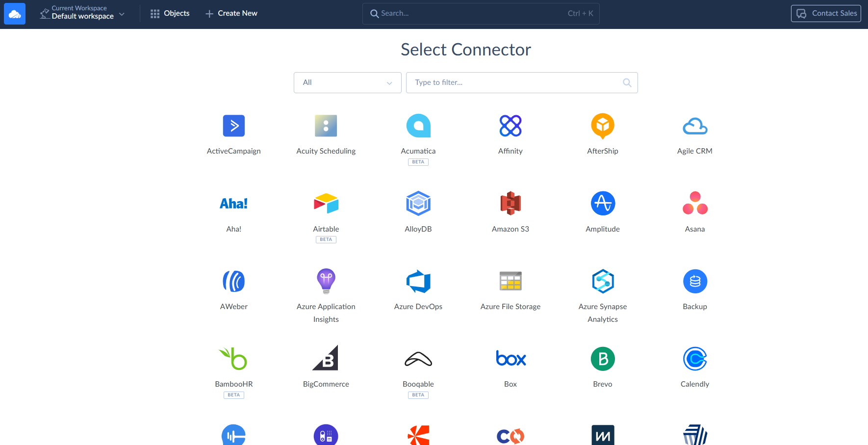The height and width of the screenshot is (445, 868).
Task: Expand the All connector category dropdown
Action: coord(347,82)
